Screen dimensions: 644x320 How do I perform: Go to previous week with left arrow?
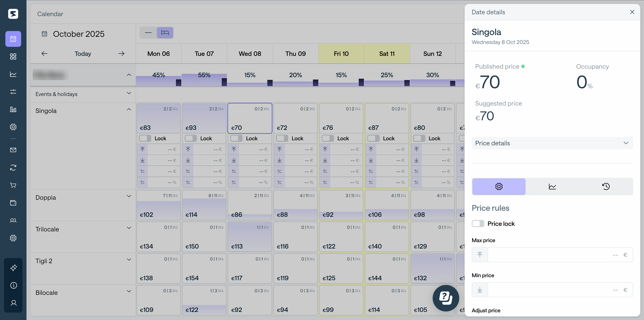pos(44,54)
